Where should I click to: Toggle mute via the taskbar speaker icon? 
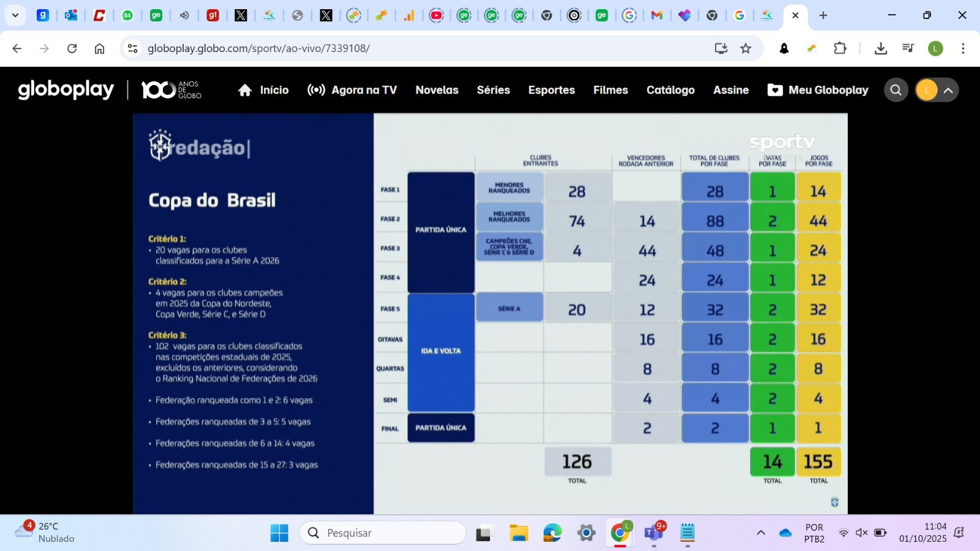(862, 533)
